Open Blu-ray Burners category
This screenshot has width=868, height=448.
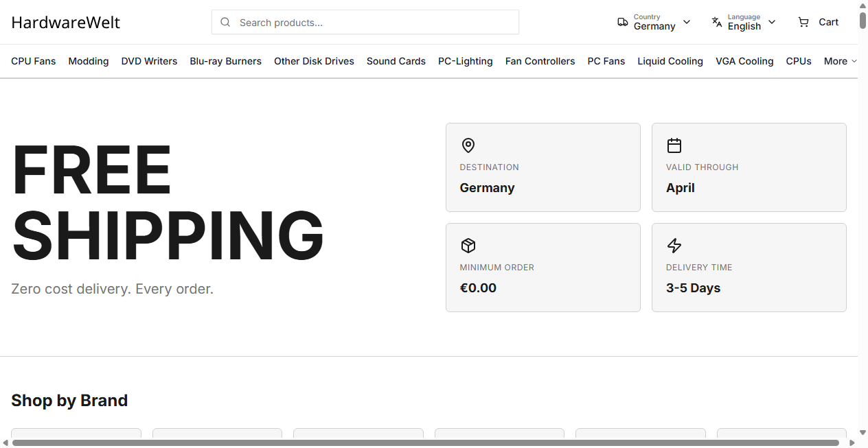point(225,61)
